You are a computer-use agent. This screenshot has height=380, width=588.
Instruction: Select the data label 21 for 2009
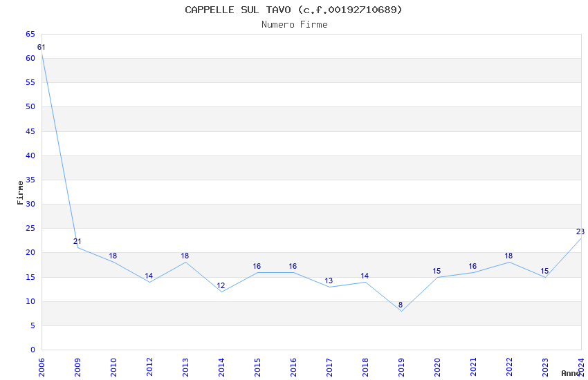pos(77,241)
